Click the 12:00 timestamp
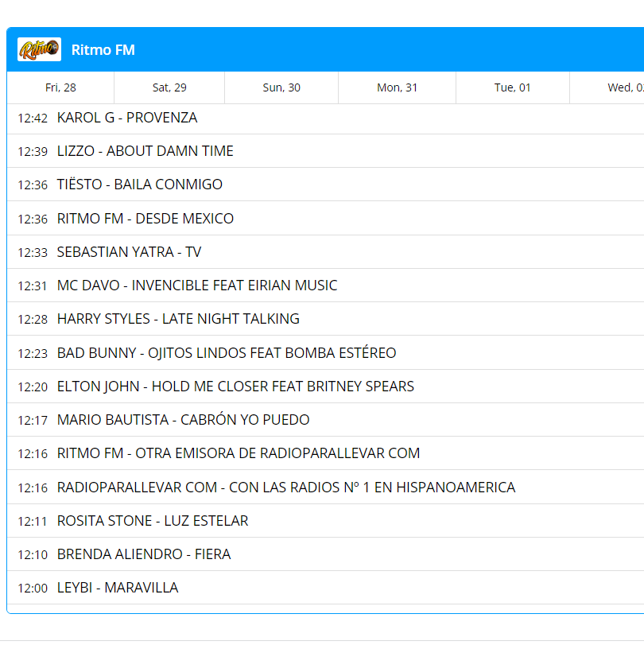644x645 pixels. 33,589
